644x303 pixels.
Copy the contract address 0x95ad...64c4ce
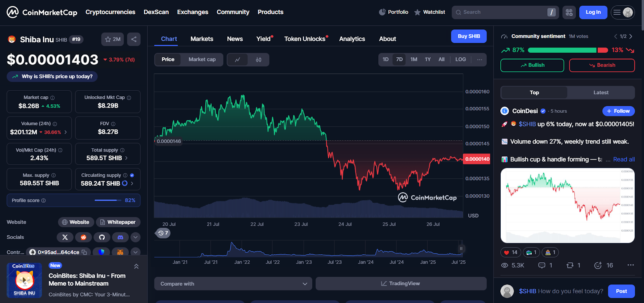click(x=84, y=252)
